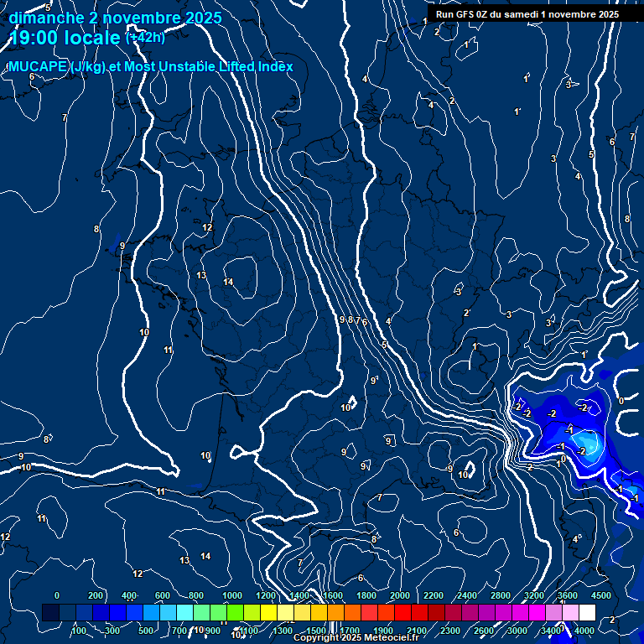The width and height of the screenshot is (644, 644).
Task: Click the '4000' legend scale label
Action: click(584, 631)
